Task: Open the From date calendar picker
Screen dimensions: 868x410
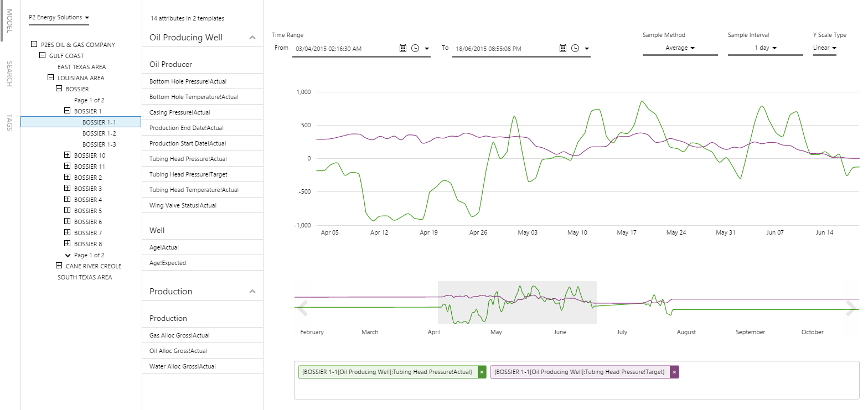Action: 403,49
